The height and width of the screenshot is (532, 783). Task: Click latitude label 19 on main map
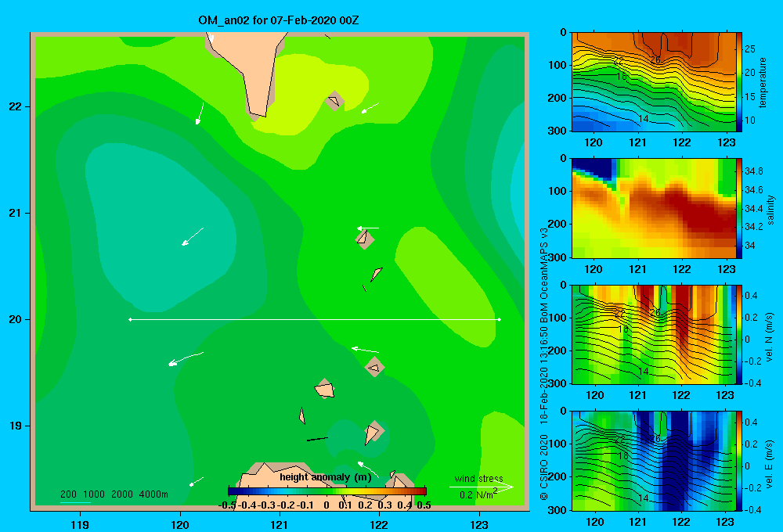16,426
